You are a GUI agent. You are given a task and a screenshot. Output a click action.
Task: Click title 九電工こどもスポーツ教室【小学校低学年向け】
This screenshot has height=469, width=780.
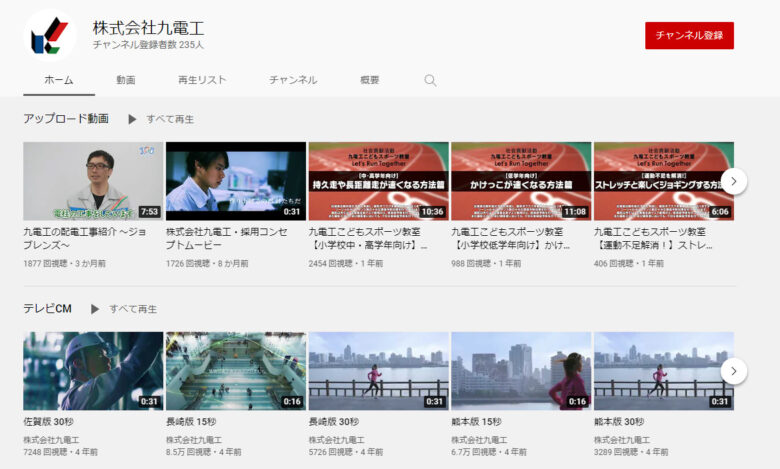[511, 238]
